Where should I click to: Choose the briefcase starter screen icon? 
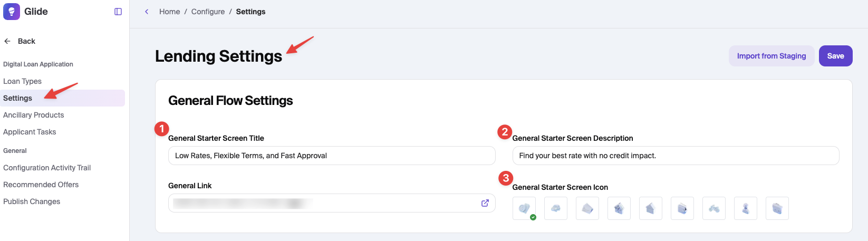(x=777, y=208)
